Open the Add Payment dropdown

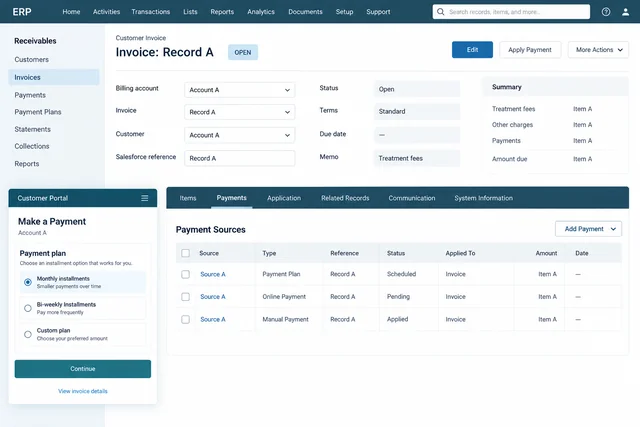pos(588,229)
